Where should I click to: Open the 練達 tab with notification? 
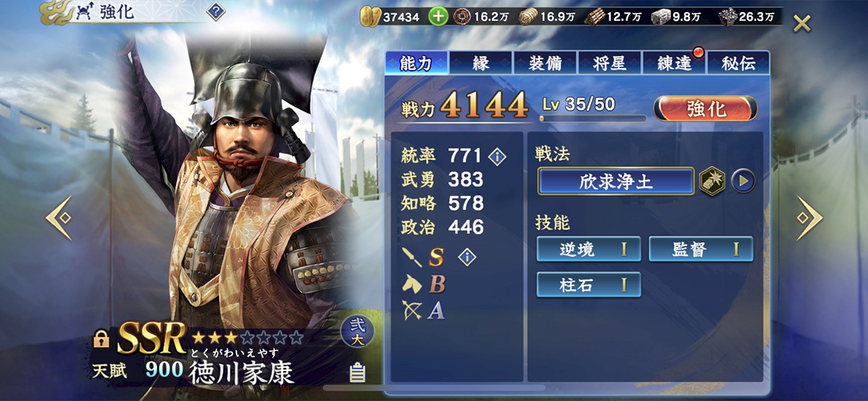click(674, 63)
